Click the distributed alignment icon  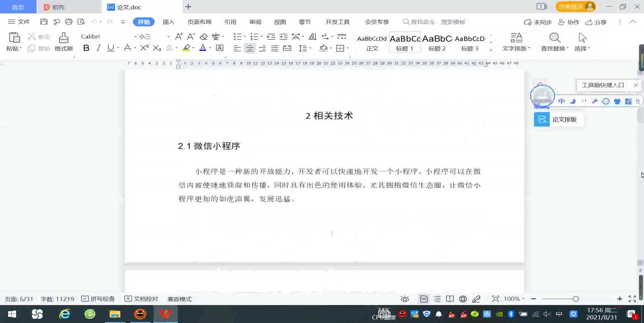pos(287,48)
